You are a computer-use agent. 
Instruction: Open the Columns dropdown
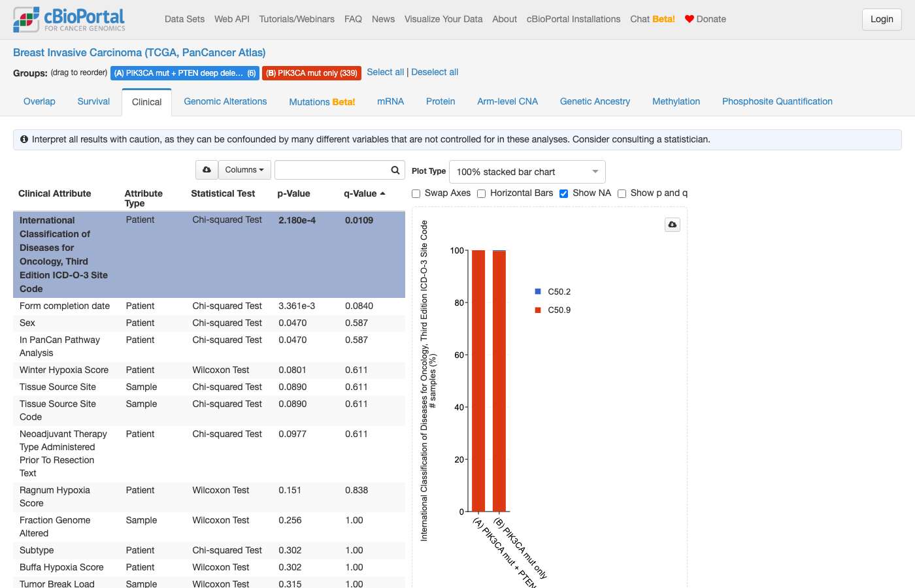[244, 170]
